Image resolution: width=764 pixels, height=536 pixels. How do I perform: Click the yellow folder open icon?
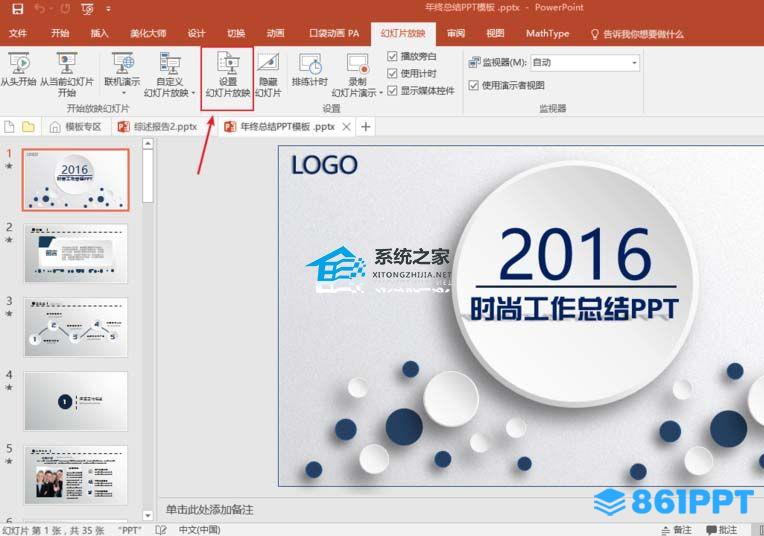pos(29,127)
